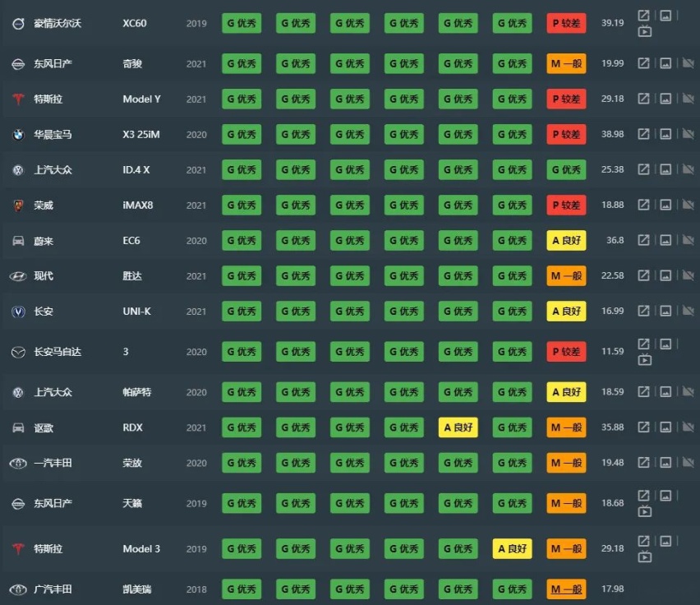
Task: Select the brand name 一汽丰田
Action: [x=53, y=463]
